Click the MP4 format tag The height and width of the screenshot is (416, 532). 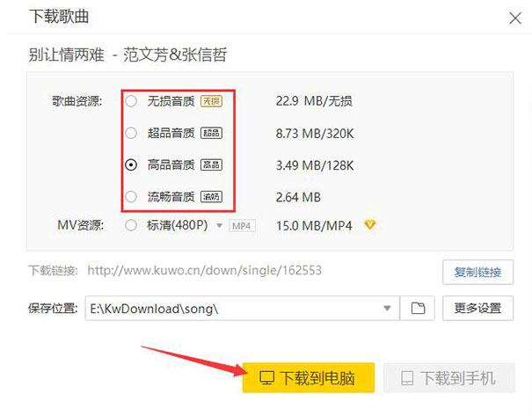pyautogui.click(x=242, y=226)
